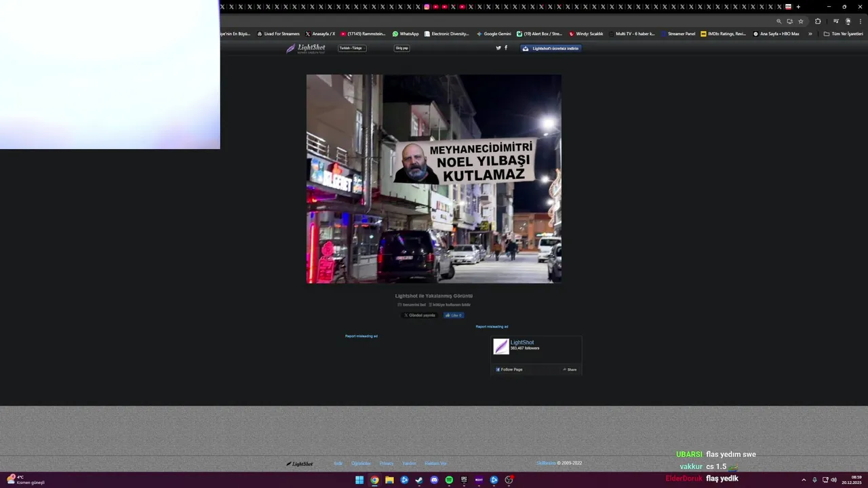The image size is (868, 488).
Task: Open Discord from the taskbar
Action: [434, 480]
